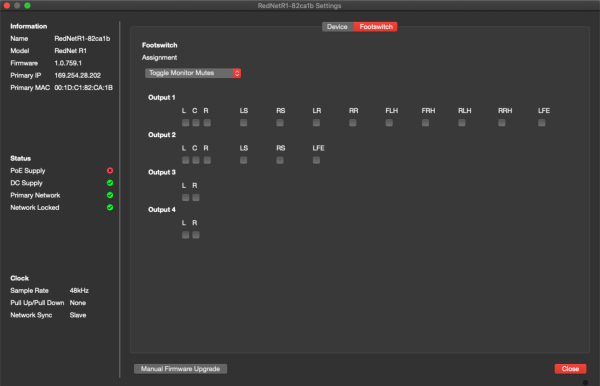Screen dimensions: 600x386
Task: Tick Output 1 FRH checkbox
Action: pyautogui.click(x=426, y=123)
